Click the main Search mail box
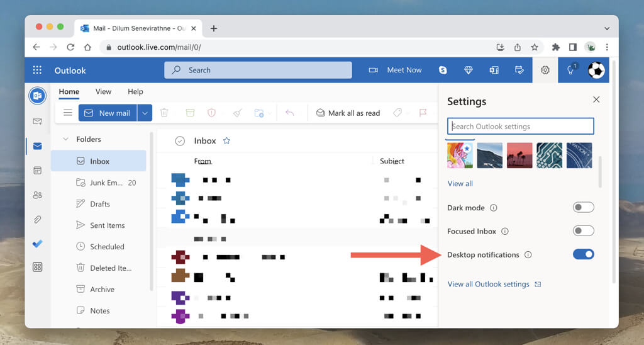644x345 pixels. [258, 70]
